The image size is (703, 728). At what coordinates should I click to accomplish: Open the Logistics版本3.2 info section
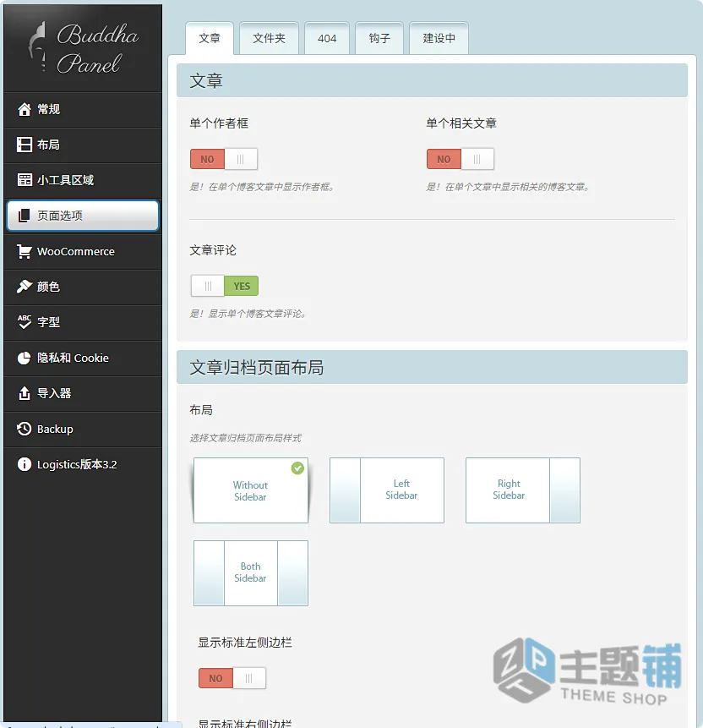pos(83,464)
